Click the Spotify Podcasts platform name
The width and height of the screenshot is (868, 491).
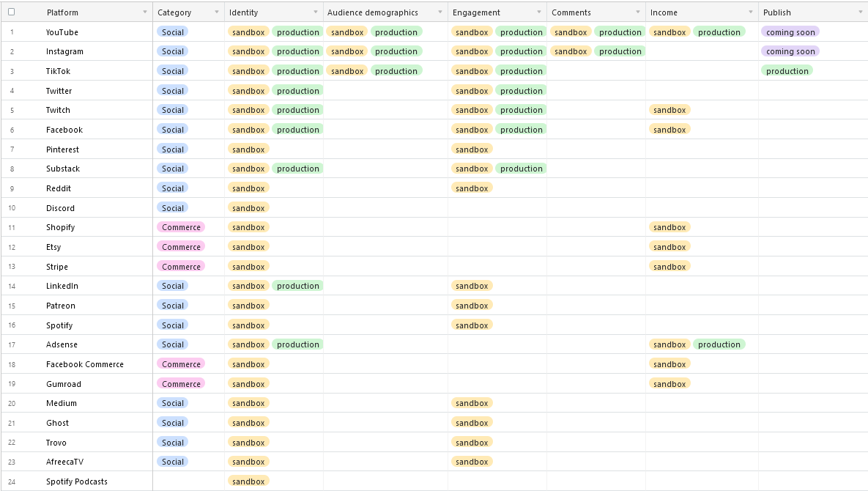pyautogui.click(x=77, y=481)
